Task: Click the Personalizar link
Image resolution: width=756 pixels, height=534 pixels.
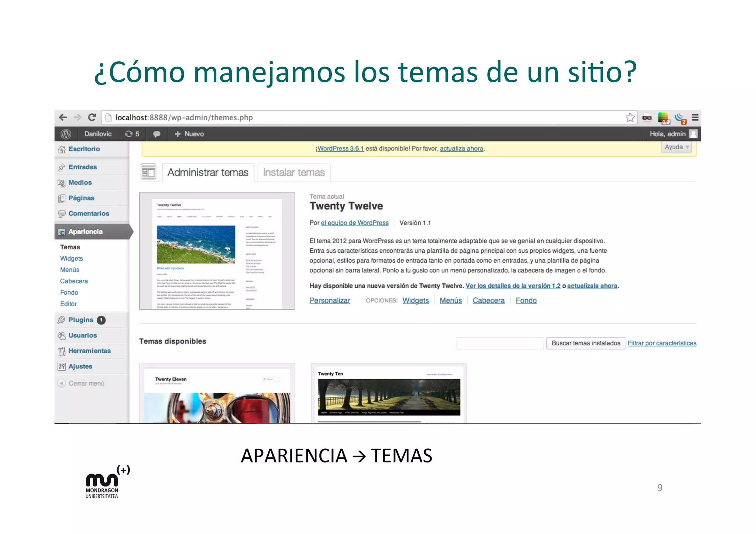Action: 330,301
